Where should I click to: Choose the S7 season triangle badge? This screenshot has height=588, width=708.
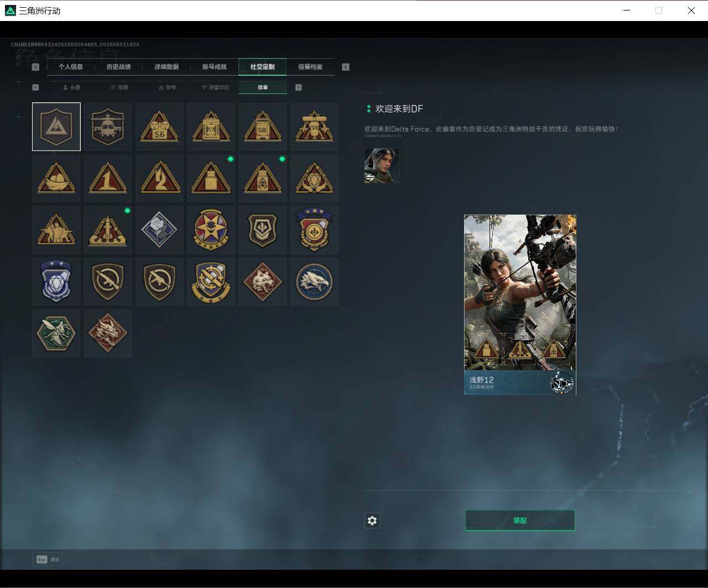point(211,127)
